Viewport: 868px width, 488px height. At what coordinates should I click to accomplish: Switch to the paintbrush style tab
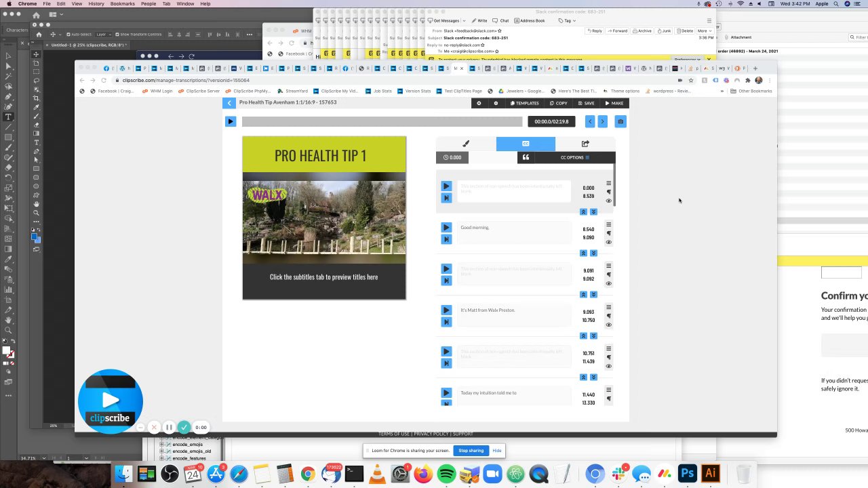coord(466,144)
